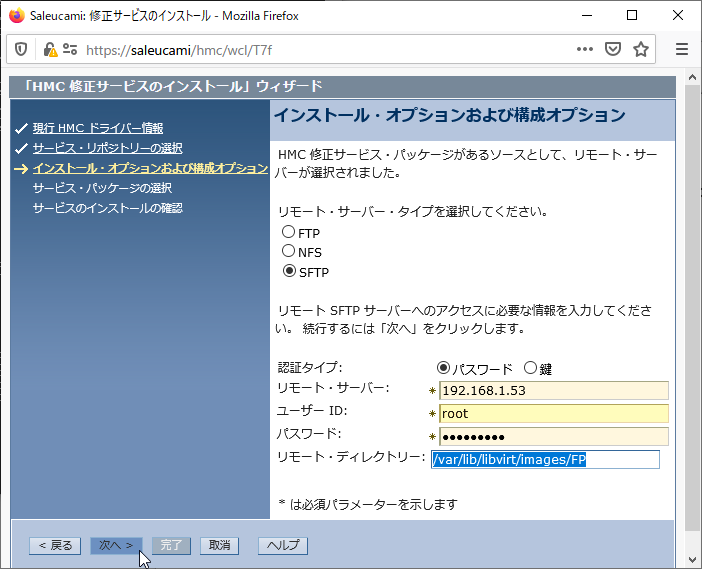
Task: Select the FTP server type
Action: 289,232
